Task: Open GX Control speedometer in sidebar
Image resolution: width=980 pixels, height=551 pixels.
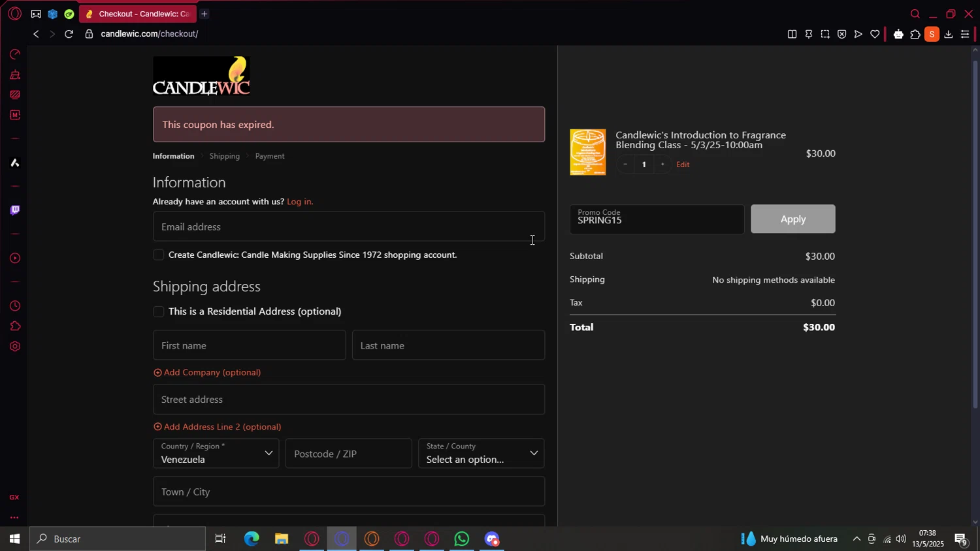Action: coord(14,54)
